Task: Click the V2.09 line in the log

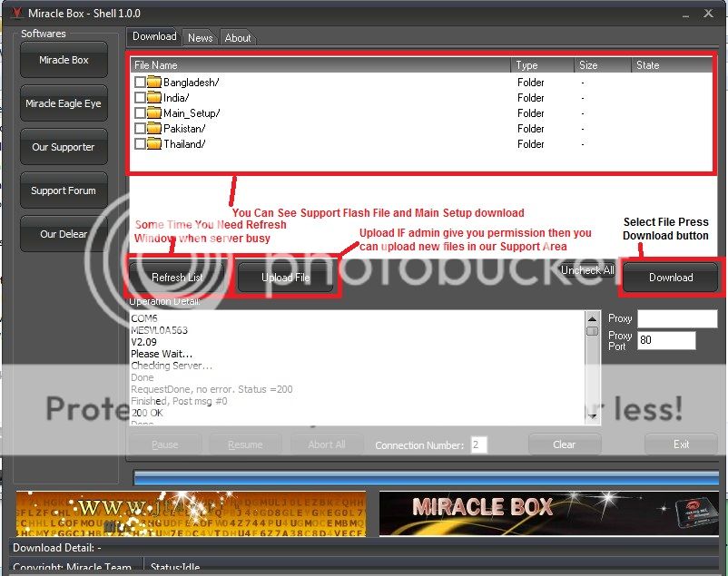Action: click(144, 342)
